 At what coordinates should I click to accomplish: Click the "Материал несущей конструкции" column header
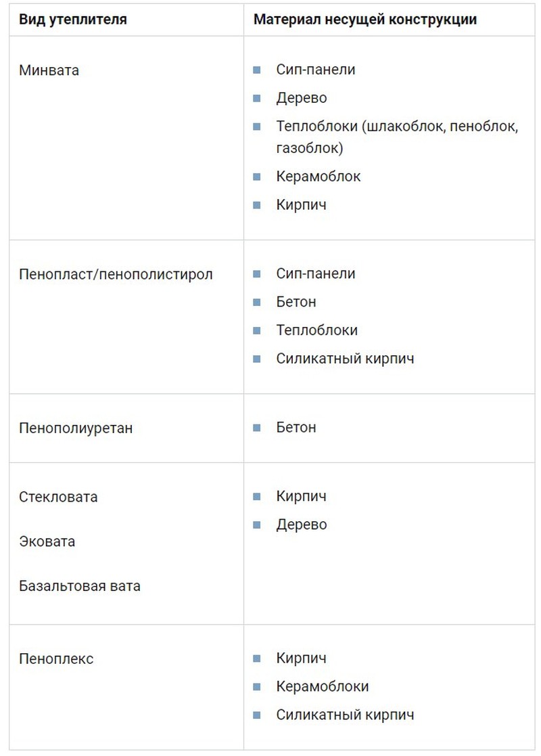point(365,20)
